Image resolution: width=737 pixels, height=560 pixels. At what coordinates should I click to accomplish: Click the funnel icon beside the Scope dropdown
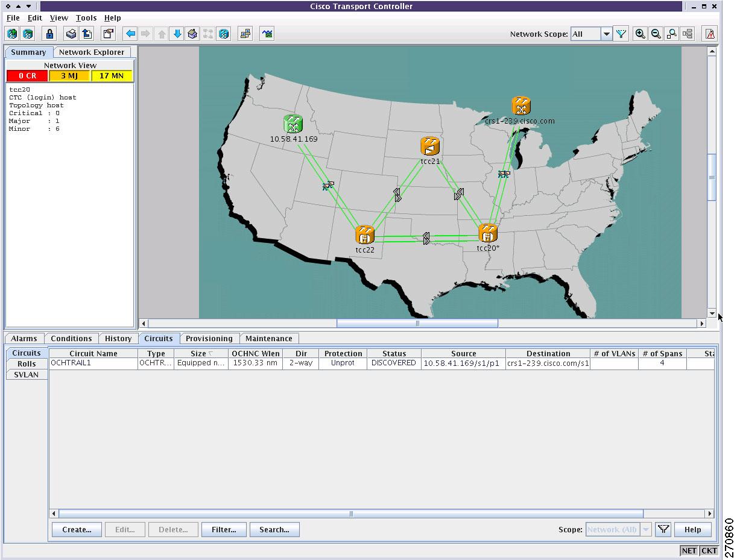[663, 529]
